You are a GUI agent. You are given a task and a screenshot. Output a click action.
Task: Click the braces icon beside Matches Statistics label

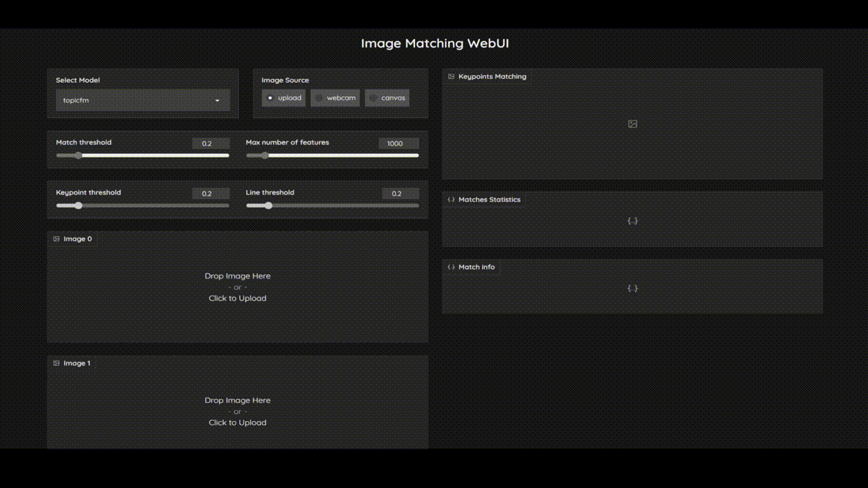(x=451, y=200)
